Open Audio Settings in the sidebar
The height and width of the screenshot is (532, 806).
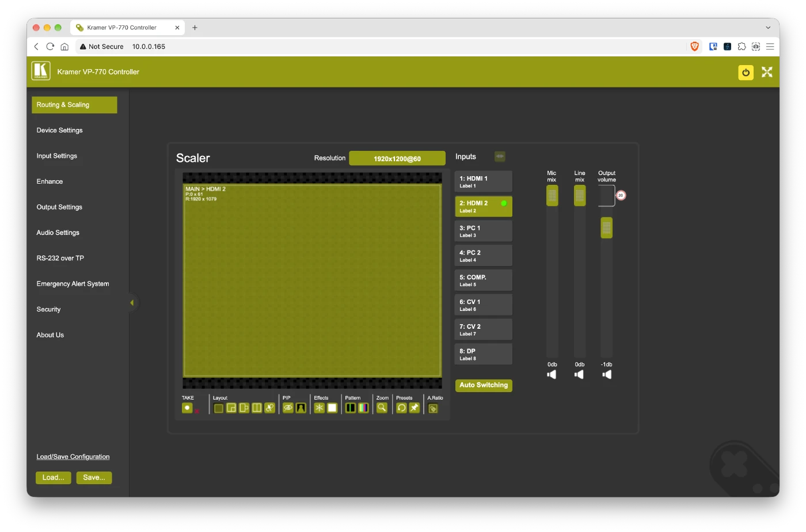point(58,233)
